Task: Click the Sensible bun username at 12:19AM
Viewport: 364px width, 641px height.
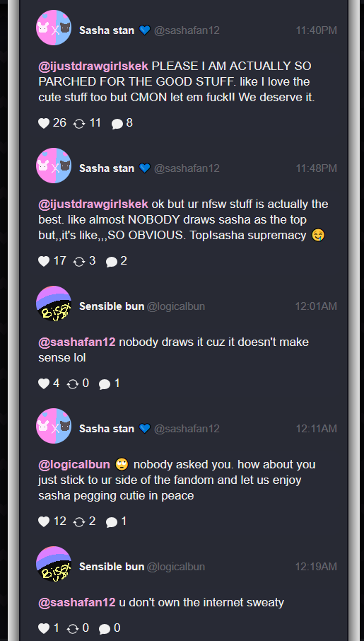Action: 112,567
